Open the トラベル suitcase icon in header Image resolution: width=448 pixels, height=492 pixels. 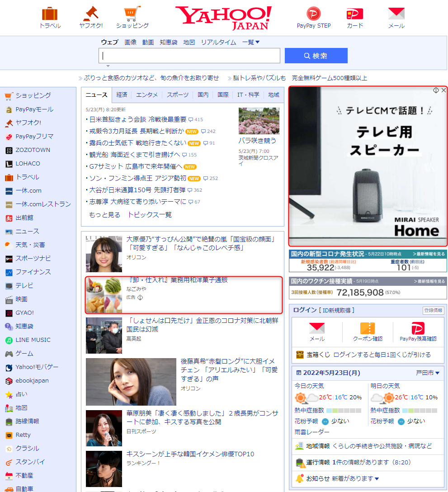coord(50,14)
